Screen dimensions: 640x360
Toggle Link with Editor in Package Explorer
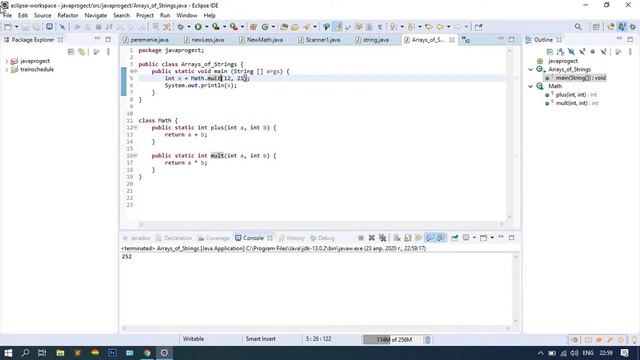tap(82, 52)
